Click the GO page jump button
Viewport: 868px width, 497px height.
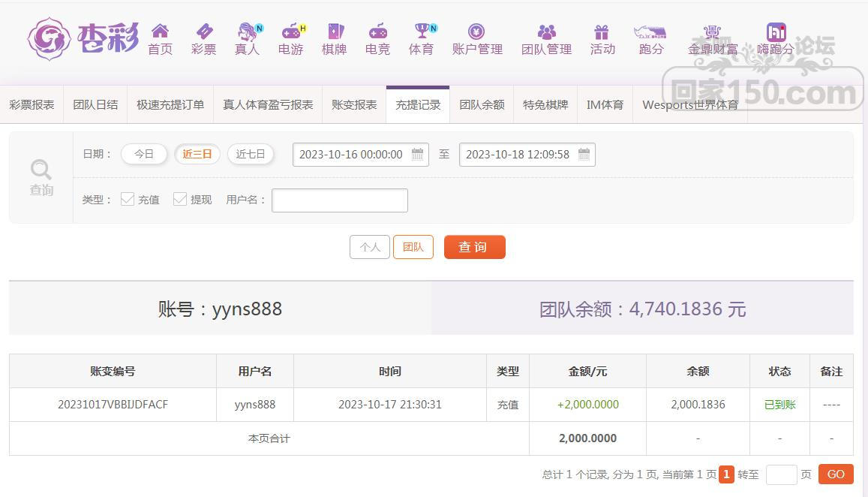[x=836, y=474]
